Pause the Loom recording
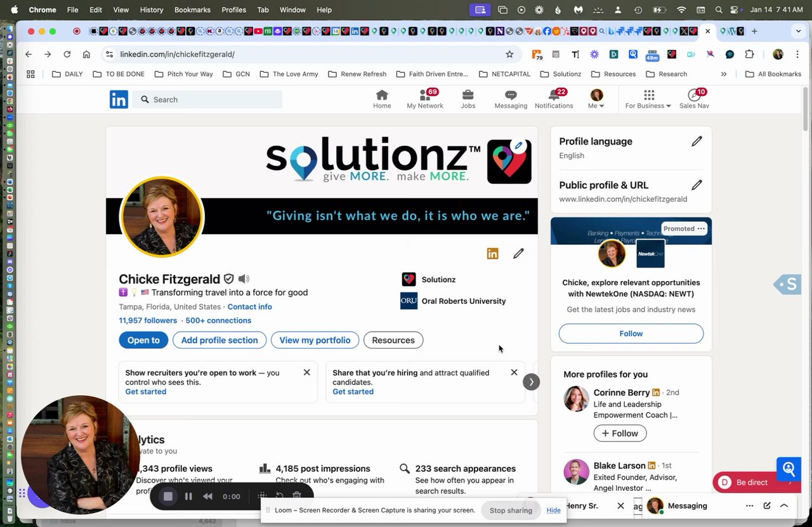 188,496
